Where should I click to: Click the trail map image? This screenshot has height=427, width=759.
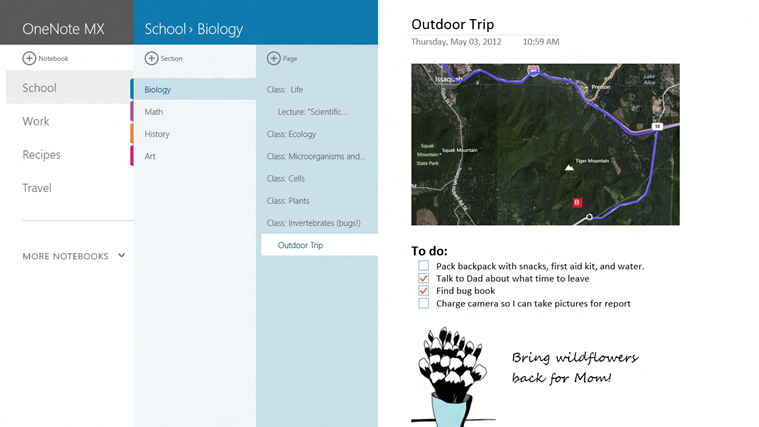(545, 144)
